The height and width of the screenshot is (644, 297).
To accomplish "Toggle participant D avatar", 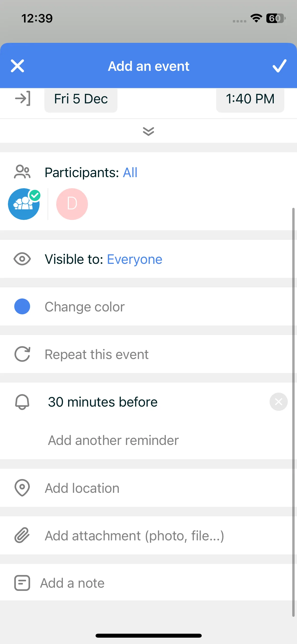I will coord(72,204).
